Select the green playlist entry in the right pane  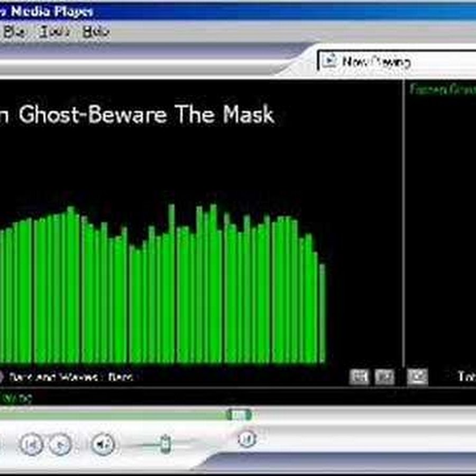442,89
